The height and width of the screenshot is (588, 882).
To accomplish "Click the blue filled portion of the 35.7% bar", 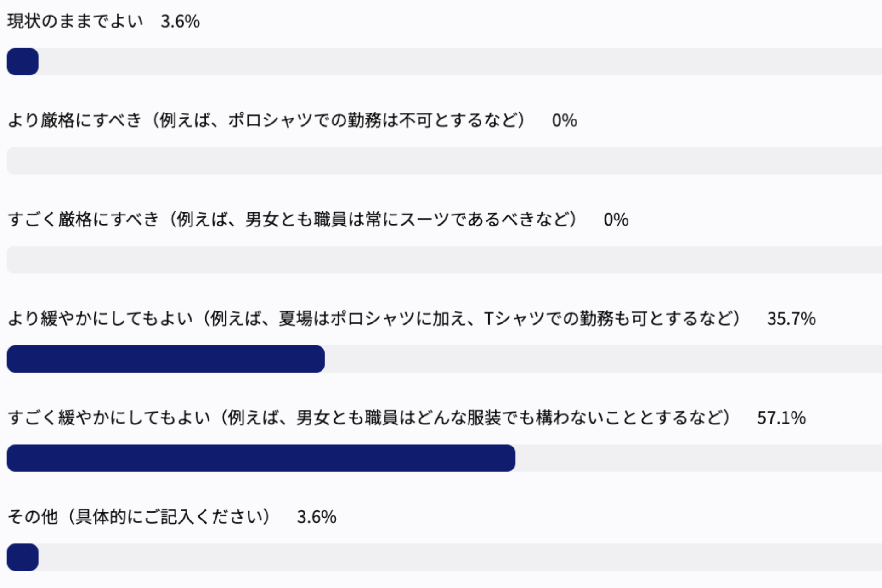I will click(165, 359).
